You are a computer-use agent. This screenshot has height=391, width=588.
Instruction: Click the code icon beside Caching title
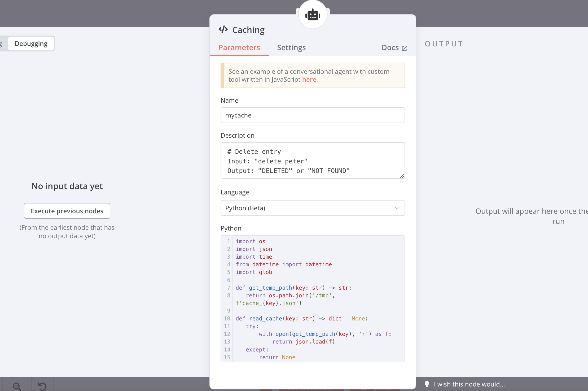click(223, 29)
